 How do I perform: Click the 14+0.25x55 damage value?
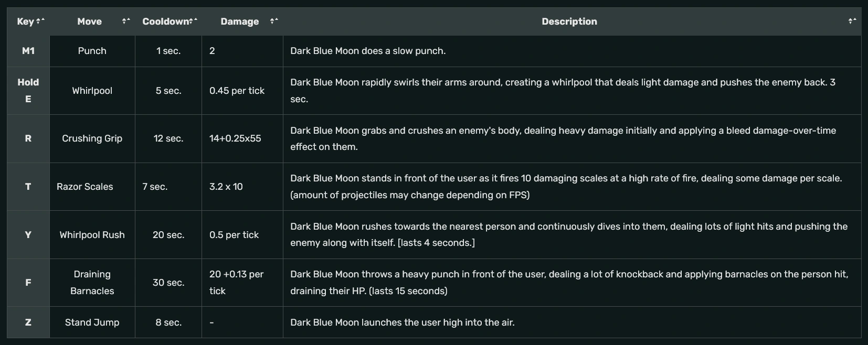(235, 138)
